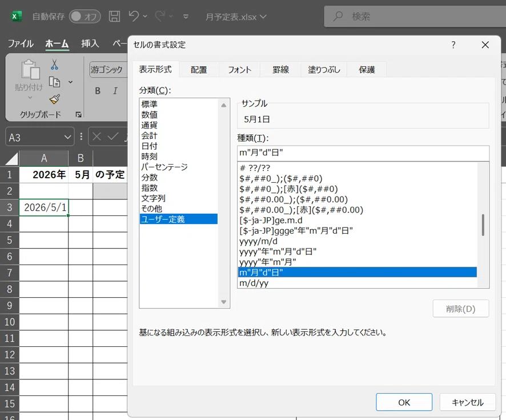Choose the m/d/yy format type

358,283
